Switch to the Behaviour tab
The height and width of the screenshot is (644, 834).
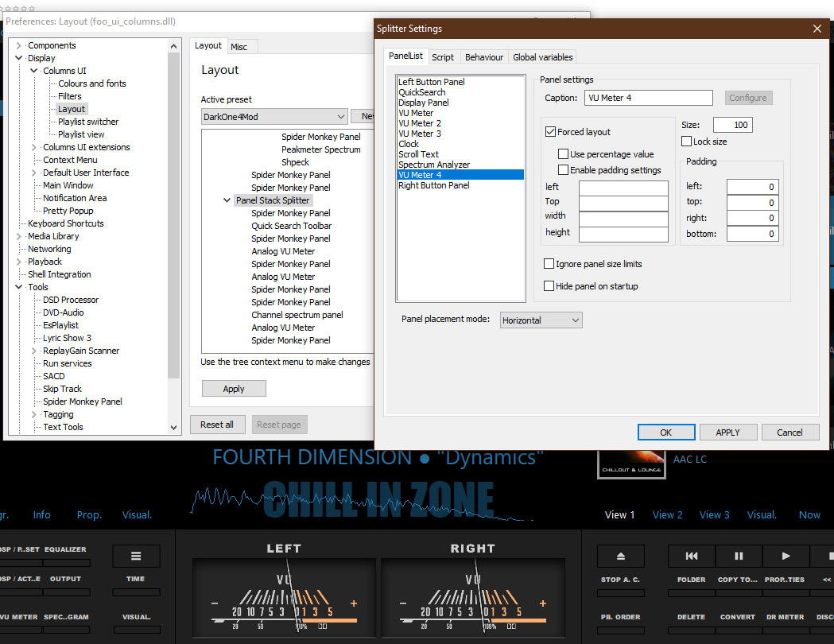pos(483,57)
